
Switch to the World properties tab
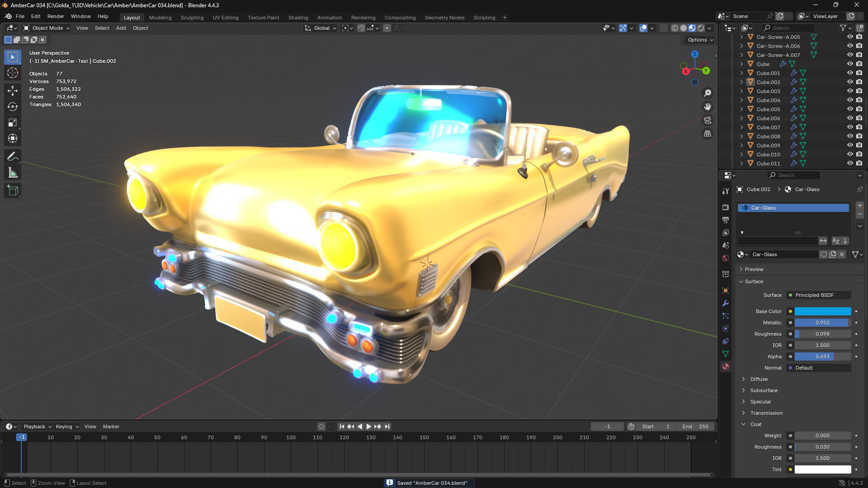(x=726, y=257)
